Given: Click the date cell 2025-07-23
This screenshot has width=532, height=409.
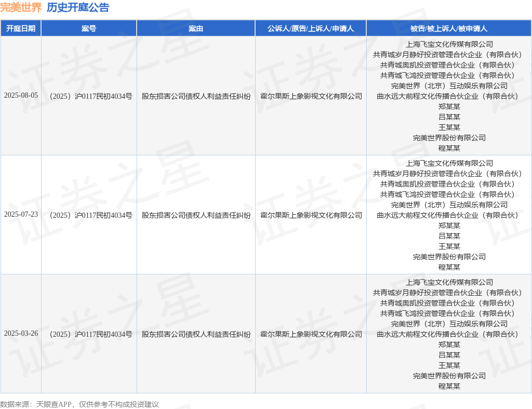Looking at the screenshot, I should pyautogui.click(x=21, y=215).
